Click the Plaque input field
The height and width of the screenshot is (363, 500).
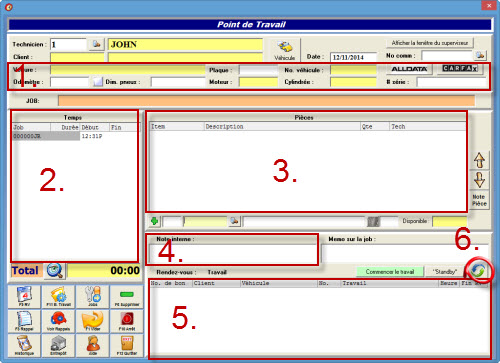(258, 70)
